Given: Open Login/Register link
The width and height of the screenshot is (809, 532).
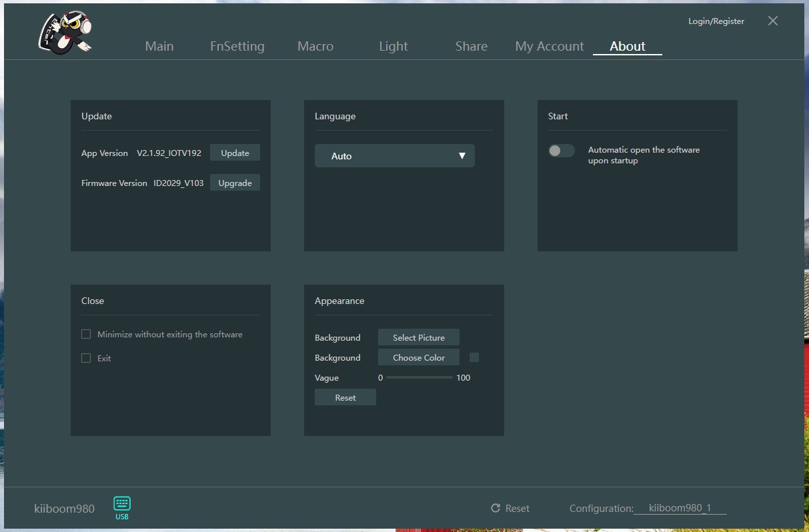Looking at the screenshot, I should (x=716, y=21).
